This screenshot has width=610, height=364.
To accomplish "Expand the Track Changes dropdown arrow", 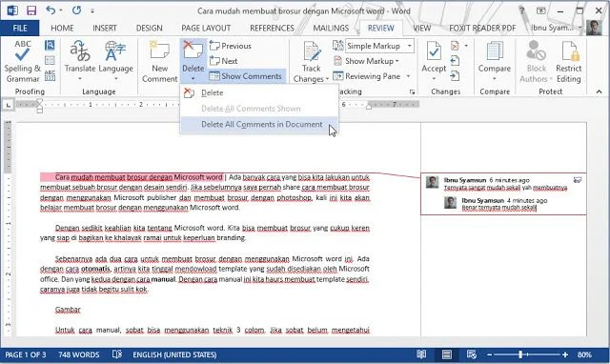I will tap(327, 79).
